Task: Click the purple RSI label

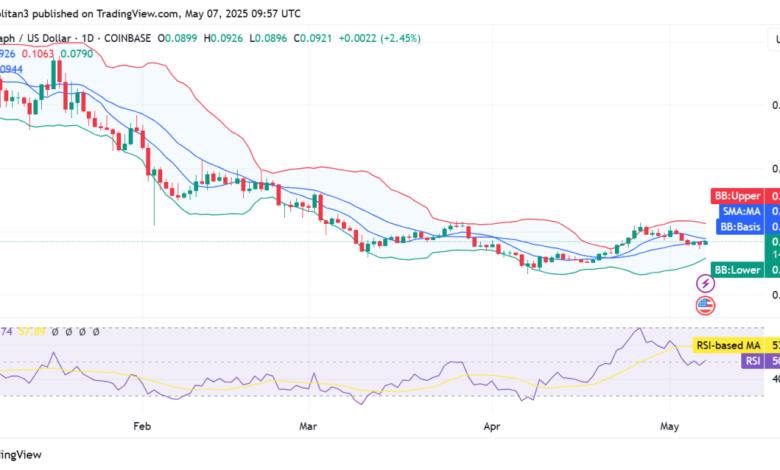Action: coord(753,361)
